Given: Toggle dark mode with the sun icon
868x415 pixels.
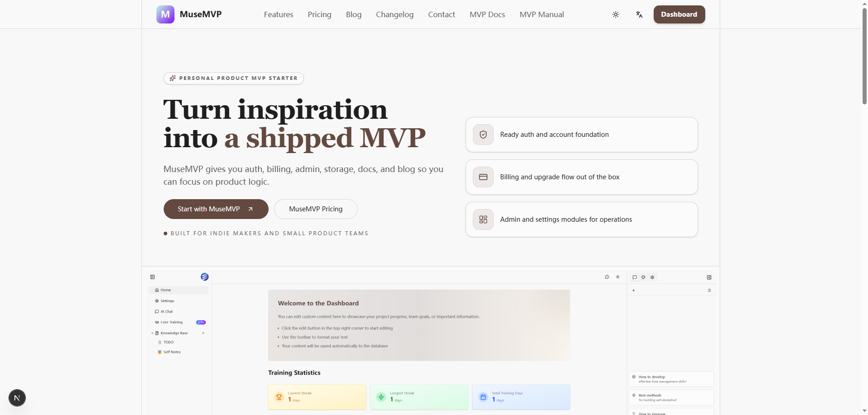Looking at the screenshot, I should tap(616, 14).
